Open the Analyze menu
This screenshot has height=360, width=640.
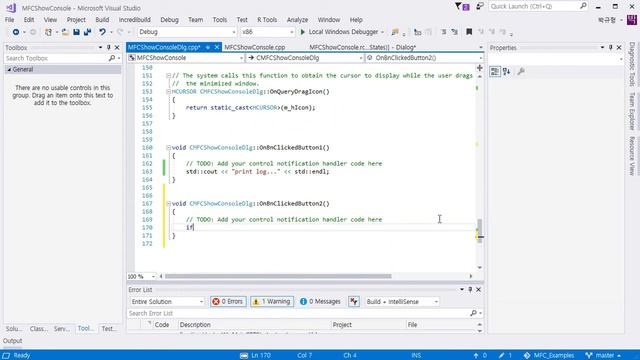[297, 20]
